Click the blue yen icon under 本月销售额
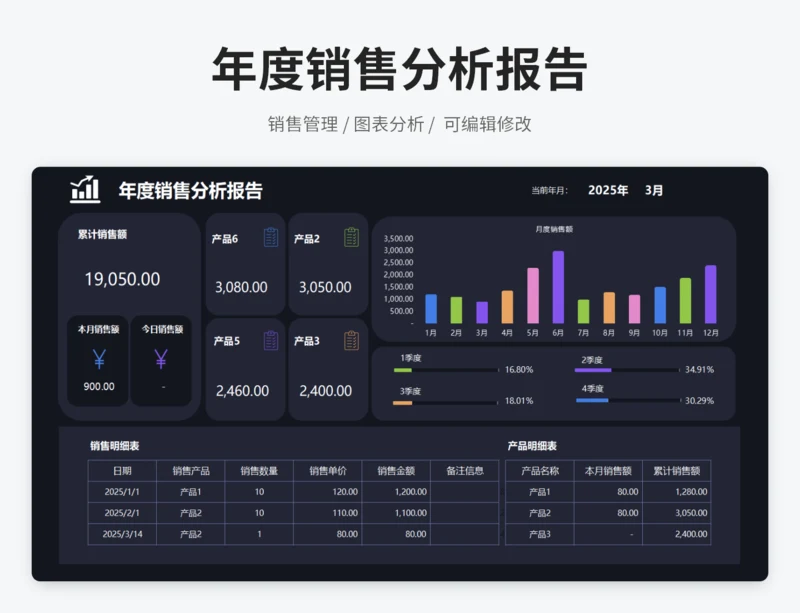Image resolution: width=800 pixels, height=613 pixels. [99, 359]
